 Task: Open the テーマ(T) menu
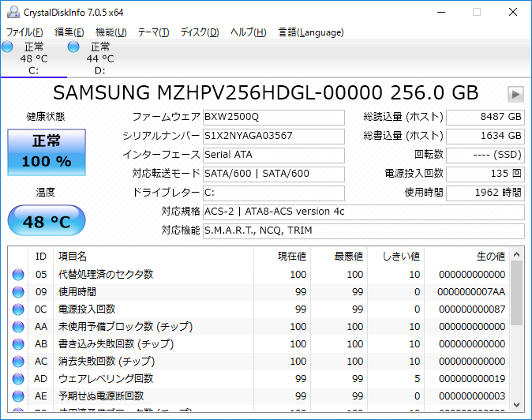tap(153, 32)
